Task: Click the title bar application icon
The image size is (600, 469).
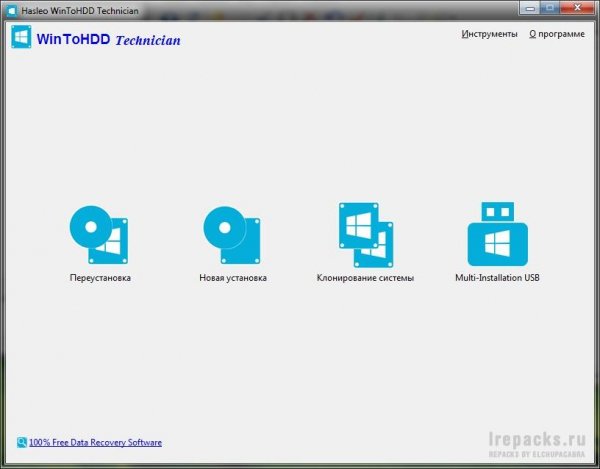Action: coord(12,11)
